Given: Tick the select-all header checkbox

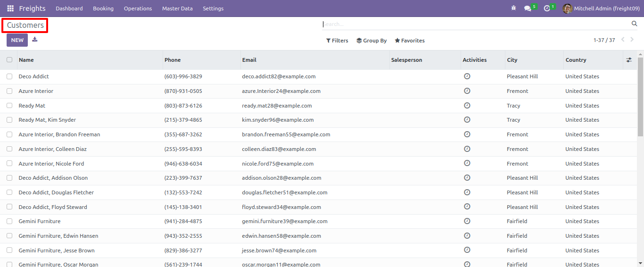Looking at the screenshot, I should tap(9, 60).
